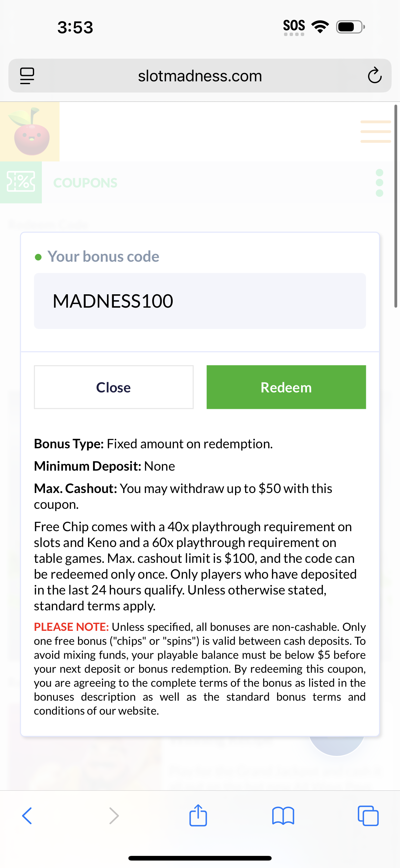400x868 pixels.
Task: Go back with Safari back arrow
Action: [x=27, y=816]
